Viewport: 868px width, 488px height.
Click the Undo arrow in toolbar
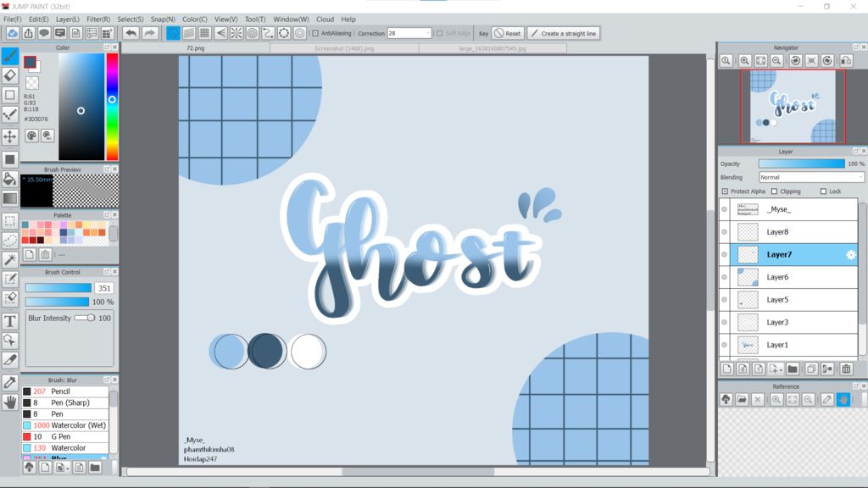(131, 33)
